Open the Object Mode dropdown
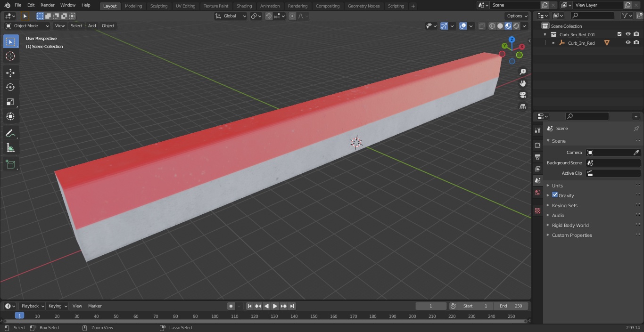This screenshot has width=644, height=332. point(27,26)
